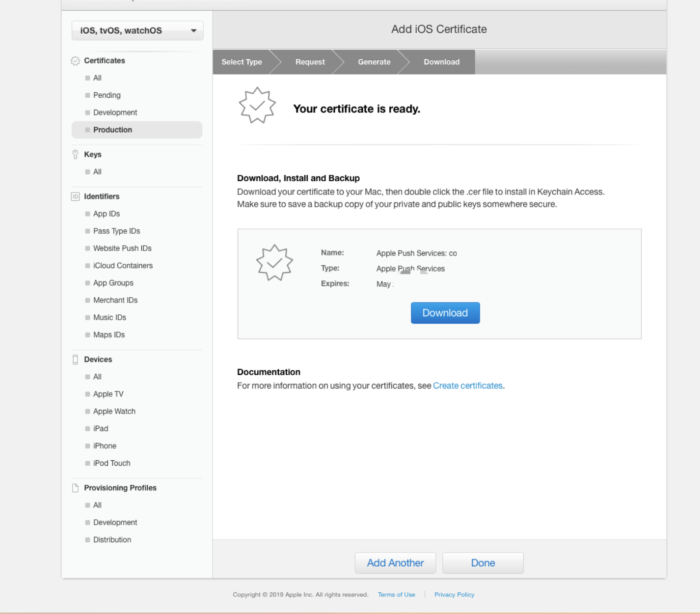Click the large certificate-ready checkmark seal
Image resolution: width=700 pixels, height=614 pixels.
[x=257, y=105]
